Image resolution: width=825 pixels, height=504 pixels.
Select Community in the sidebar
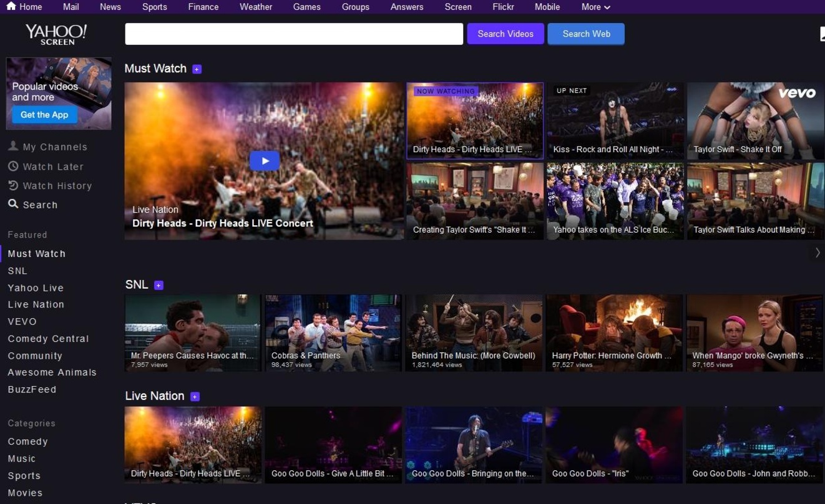click(35, 356)
